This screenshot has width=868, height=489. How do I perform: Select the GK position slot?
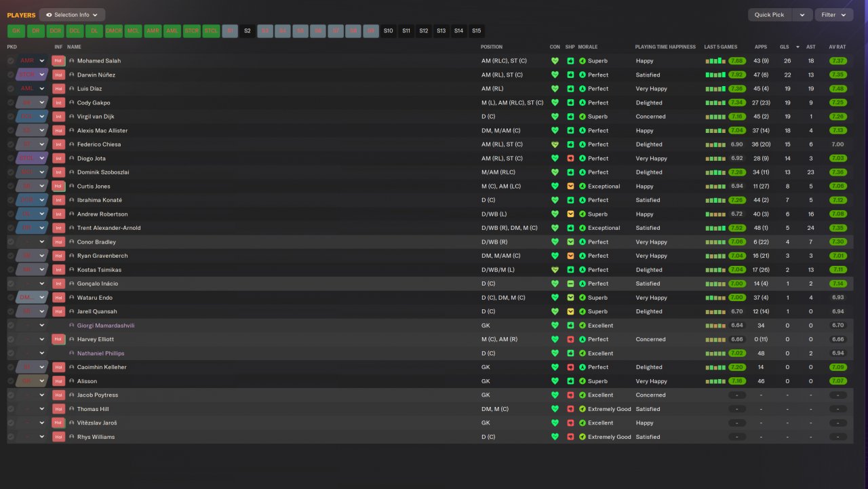16,31
